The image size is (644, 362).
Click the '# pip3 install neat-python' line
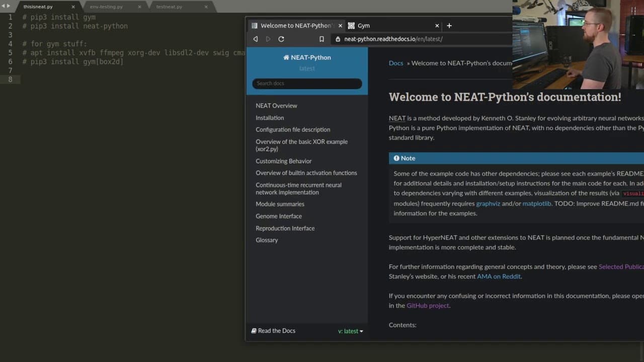pyautogui.click(x=75, y=26)
